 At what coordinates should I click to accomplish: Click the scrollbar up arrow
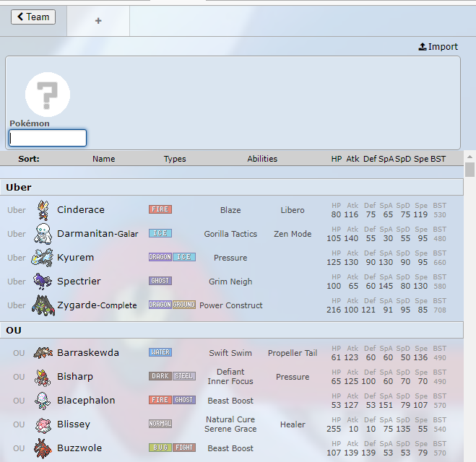[x=469, y=157]
